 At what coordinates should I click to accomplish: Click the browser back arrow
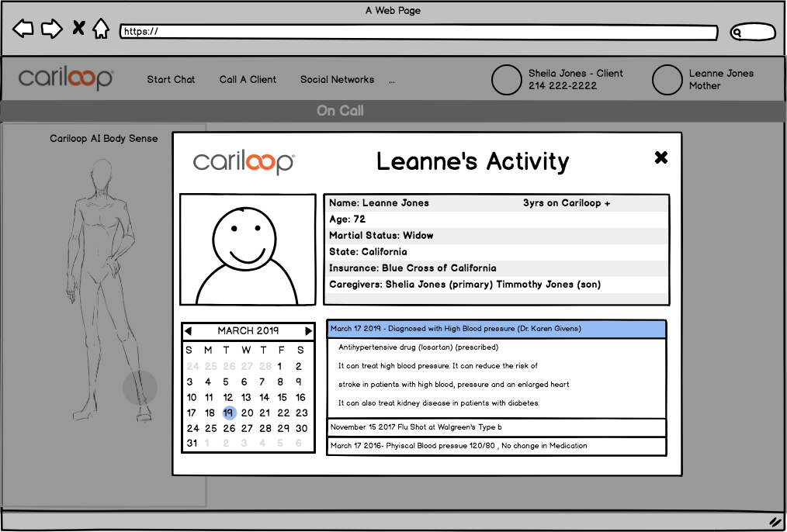pyautogui.click(x=23, y=29)
